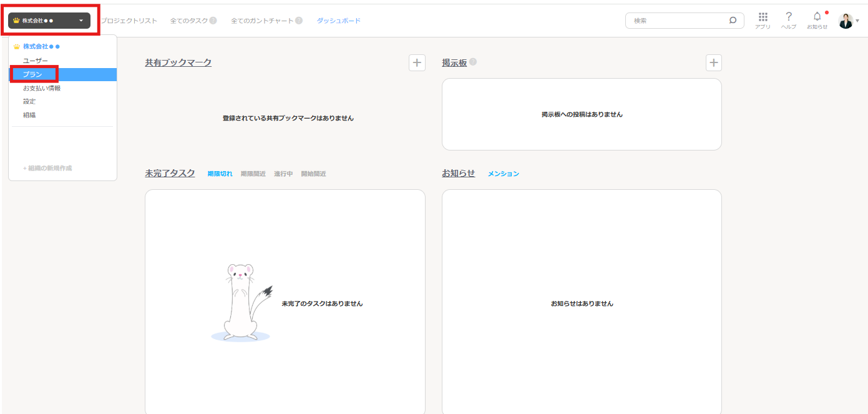This screenshot has width=868, height=414.
Task: Add a 掲示板 post with plus button
Action: point(714,62)
